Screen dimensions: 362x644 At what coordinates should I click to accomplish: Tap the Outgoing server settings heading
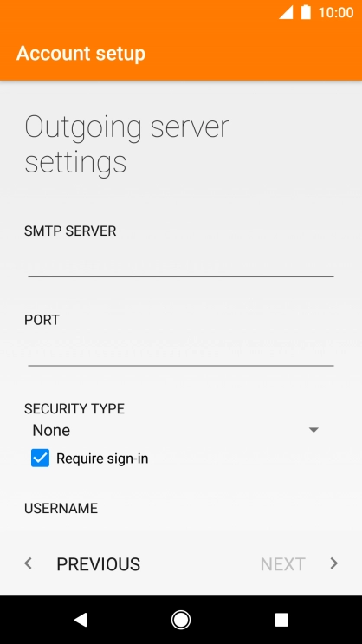click(126, 145)
